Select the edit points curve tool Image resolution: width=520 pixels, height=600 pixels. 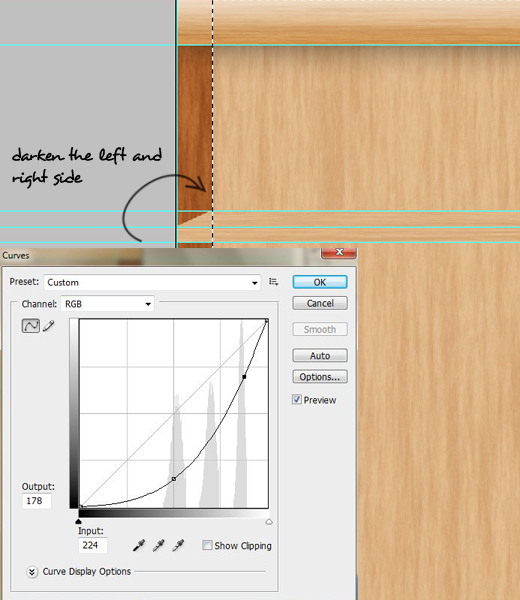pyautogui.click(x=31, y=326)
